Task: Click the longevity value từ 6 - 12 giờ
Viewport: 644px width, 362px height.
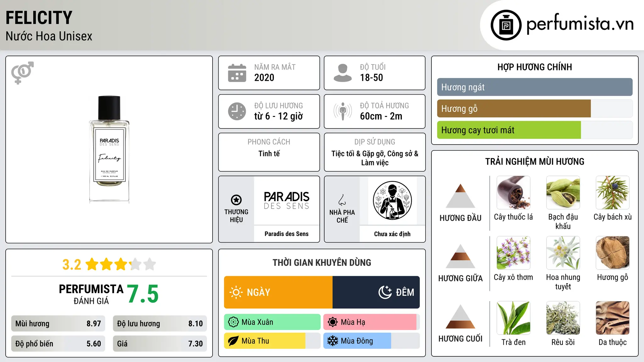Action: click(279, 116)
